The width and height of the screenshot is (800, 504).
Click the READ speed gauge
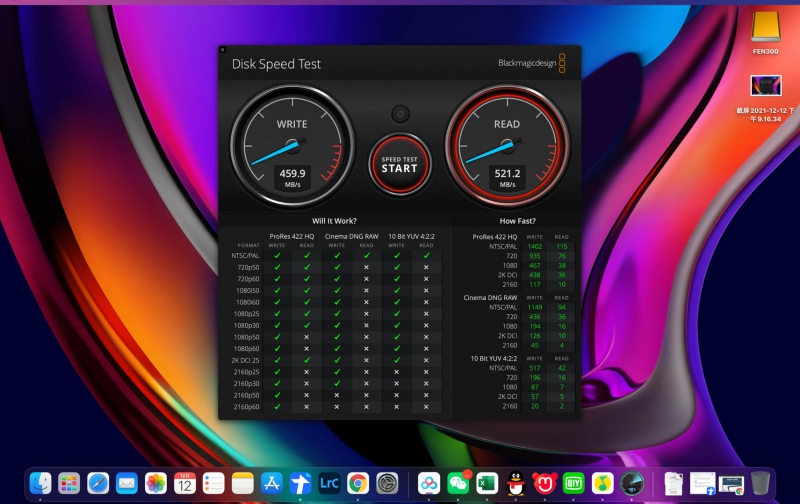tap(507, 145)
